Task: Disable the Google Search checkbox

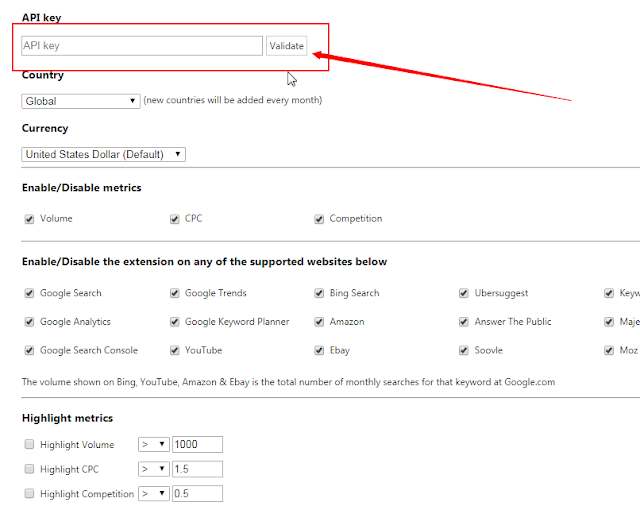Action: 29,293
